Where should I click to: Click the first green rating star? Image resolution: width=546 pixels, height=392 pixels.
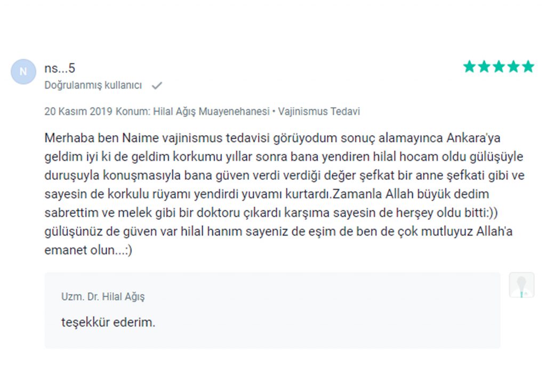coord(469,67)
